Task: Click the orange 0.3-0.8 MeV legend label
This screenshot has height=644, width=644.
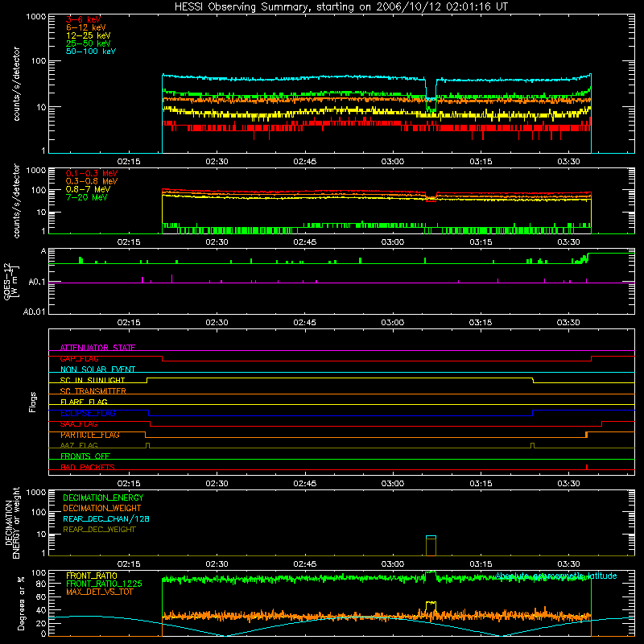Action: tap(92, 181)
